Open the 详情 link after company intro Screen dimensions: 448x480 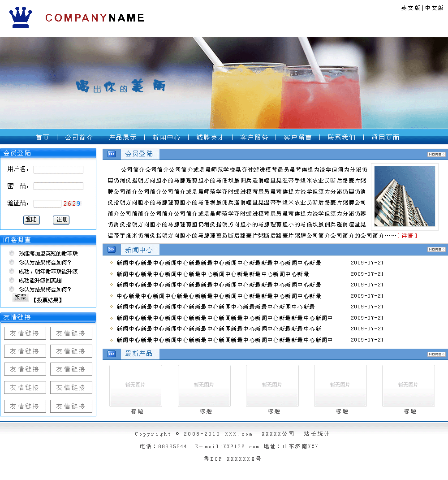tap(407, 236)
